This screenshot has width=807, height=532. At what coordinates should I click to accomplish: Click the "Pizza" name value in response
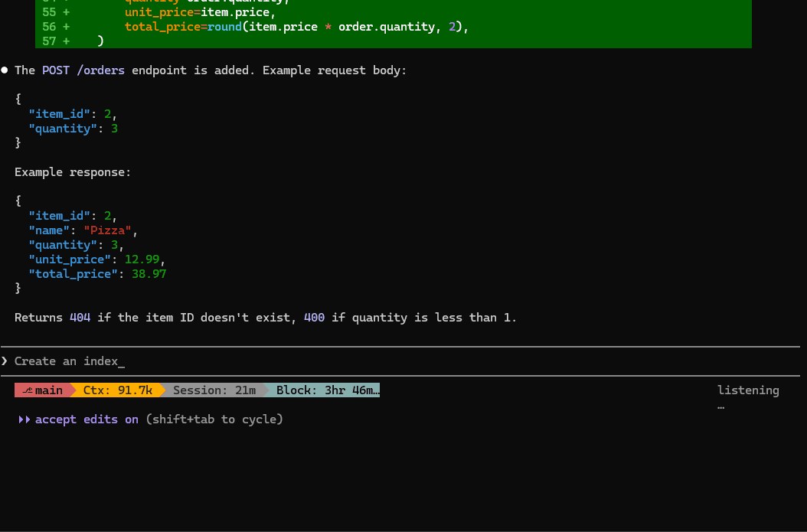click(109, 230)
